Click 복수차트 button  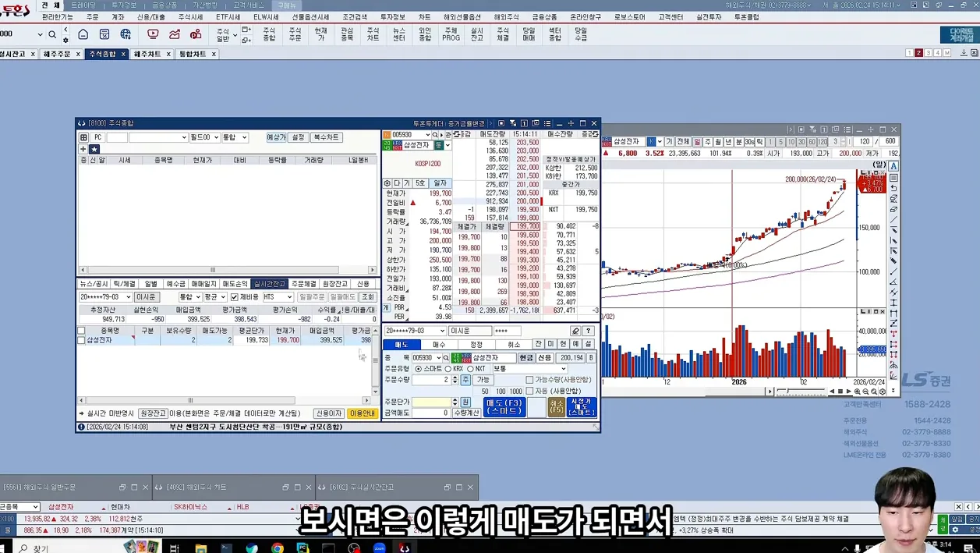pyautogui.click(x=326, y=137)
